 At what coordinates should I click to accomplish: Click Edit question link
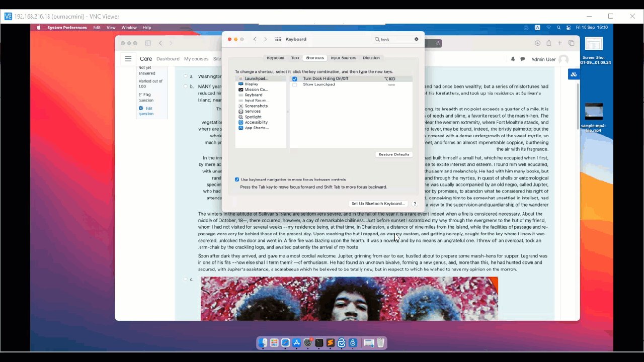[x=146, y=111]
